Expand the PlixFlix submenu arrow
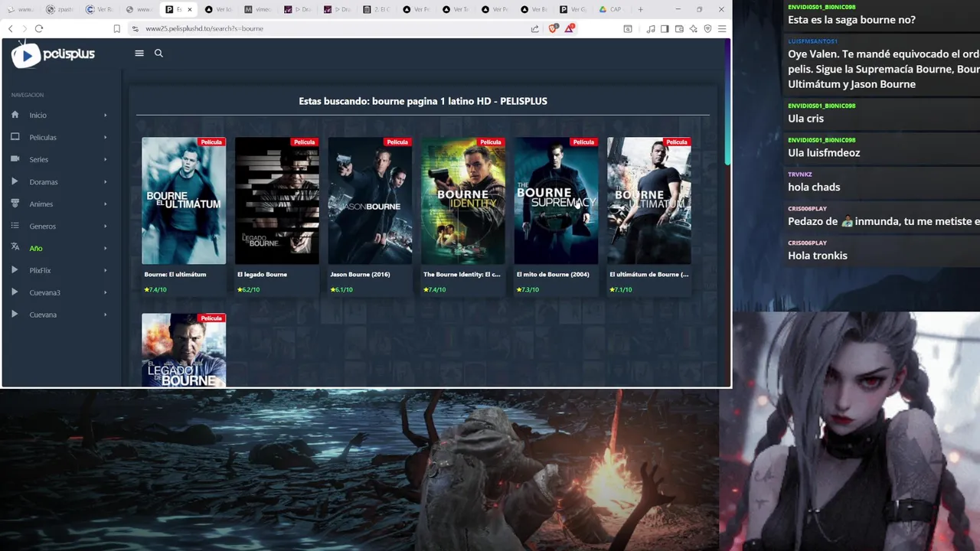 coord(105,270)
